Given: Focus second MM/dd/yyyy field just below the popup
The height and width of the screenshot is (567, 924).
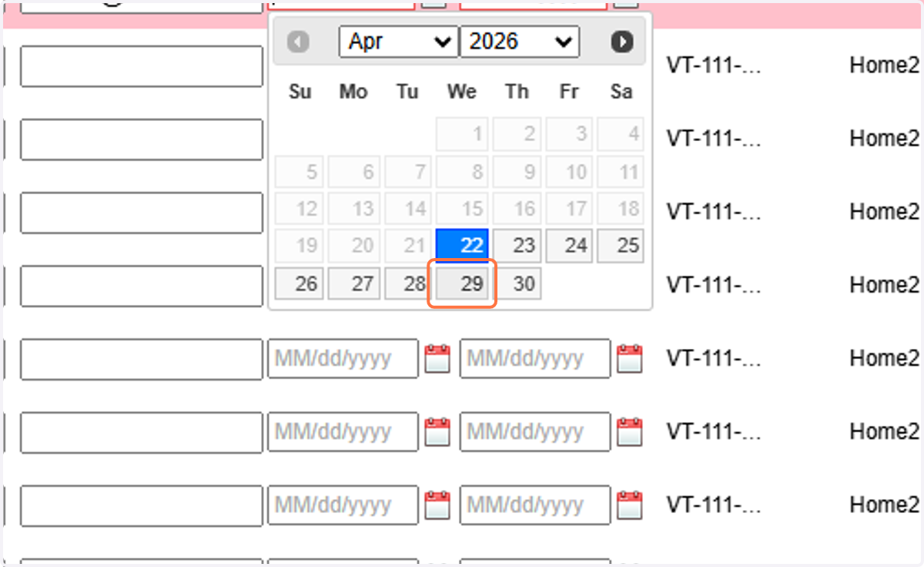Looking at the screenshot, I should 535,358.
